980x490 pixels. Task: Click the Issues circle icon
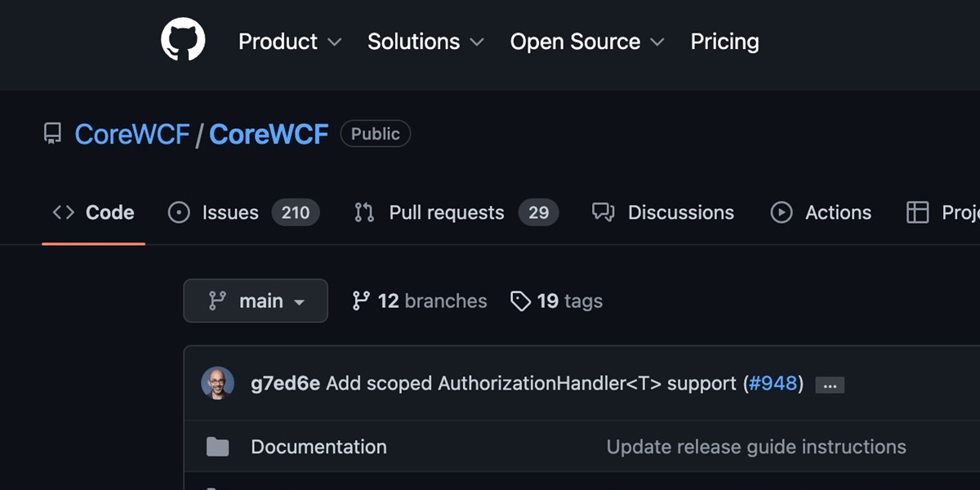[178, 212]
